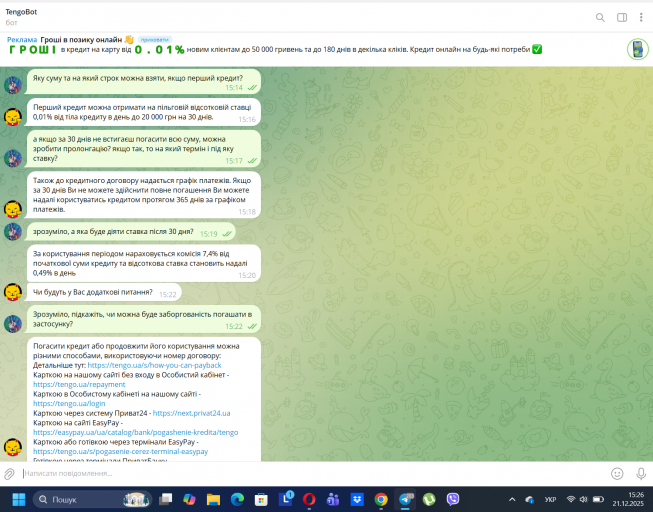Click bot avatar beside 'Перший кредит' message
The image size is (653, 512).
pyautogui.click(x=13, y=117)
